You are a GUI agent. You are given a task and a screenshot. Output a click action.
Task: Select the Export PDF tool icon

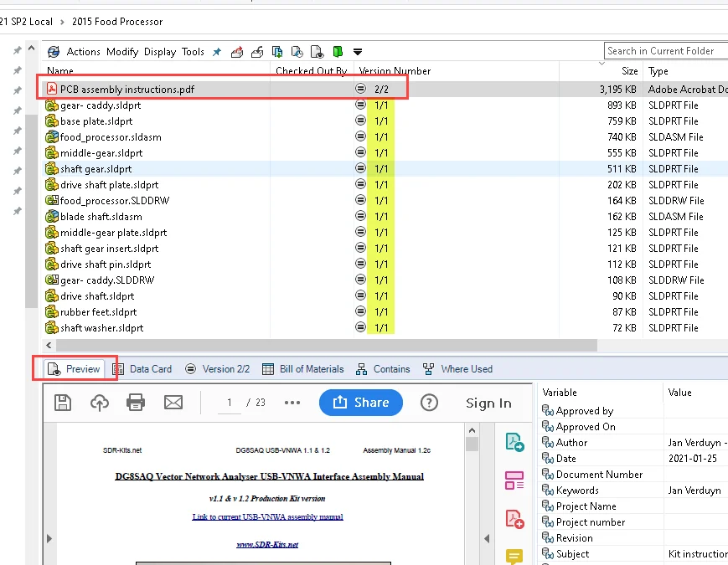pos(514,442)
